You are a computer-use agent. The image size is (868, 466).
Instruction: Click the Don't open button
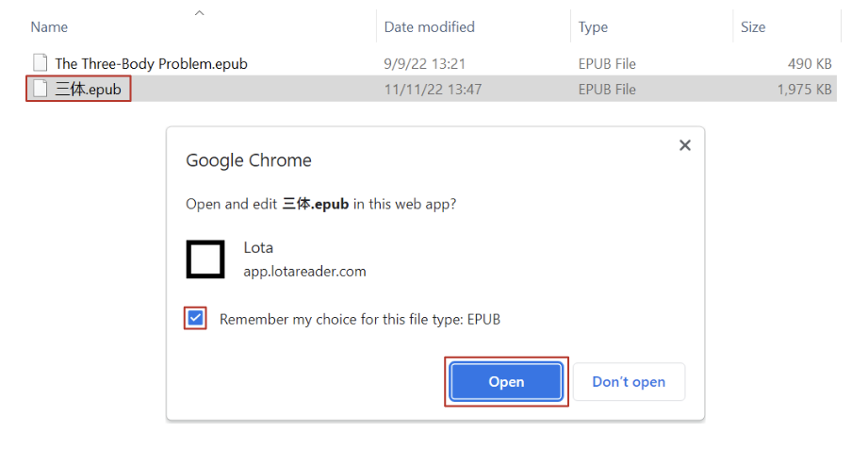[x=629, y=381]
